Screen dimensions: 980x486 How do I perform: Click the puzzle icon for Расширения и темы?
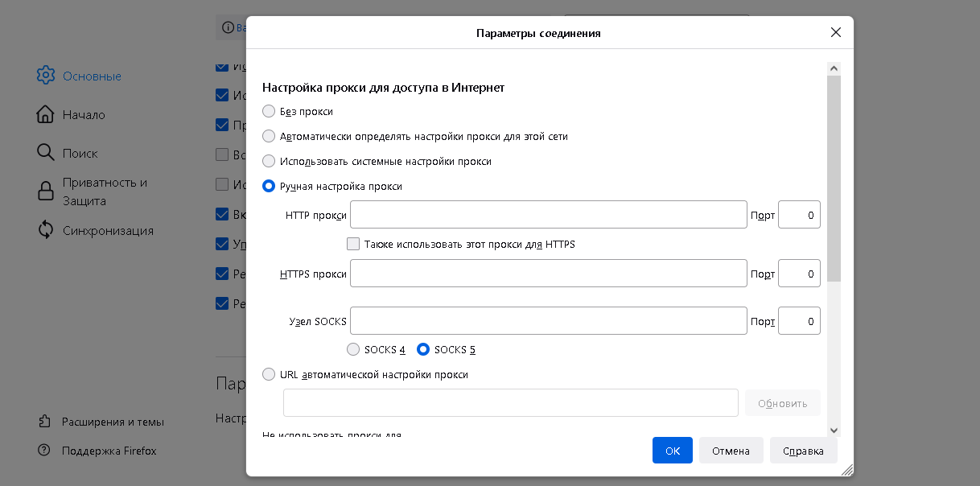tap(46, 422)
